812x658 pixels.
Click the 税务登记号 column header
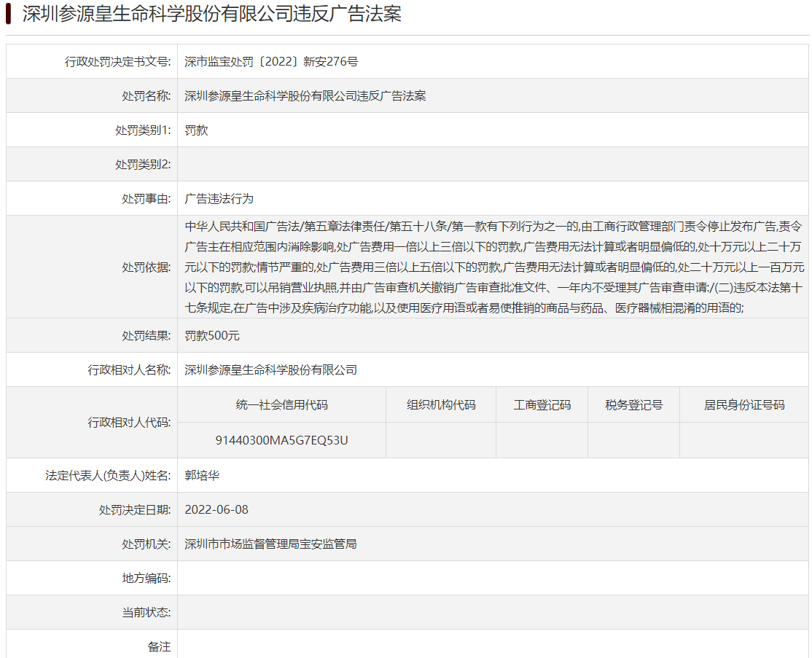coord(634,405)
